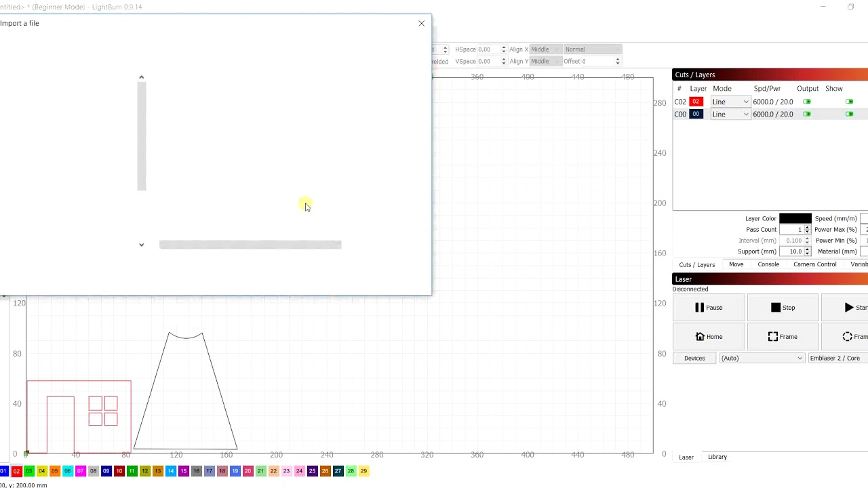Open the Devices settings
Screen dimensions: 868x488
694,358
